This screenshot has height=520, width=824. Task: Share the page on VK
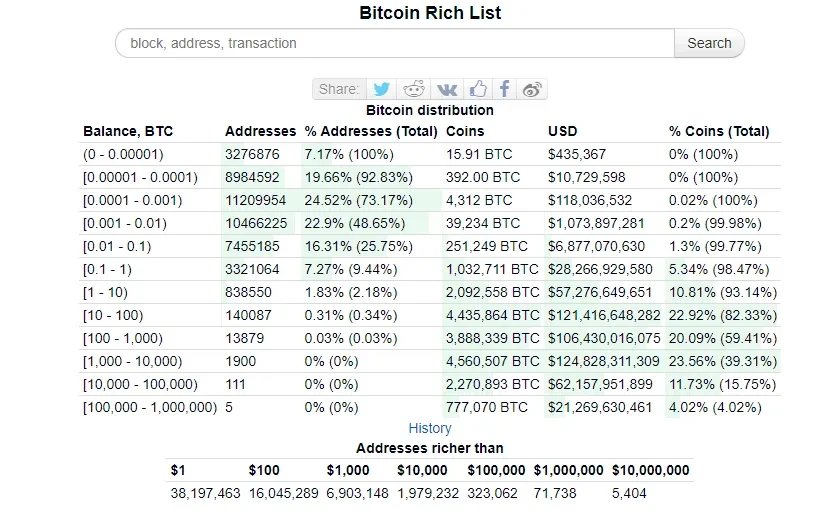447,89
